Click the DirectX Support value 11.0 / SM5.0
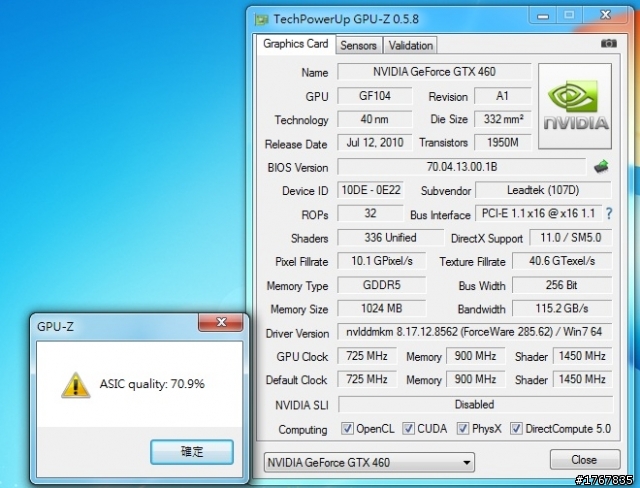 571,237
